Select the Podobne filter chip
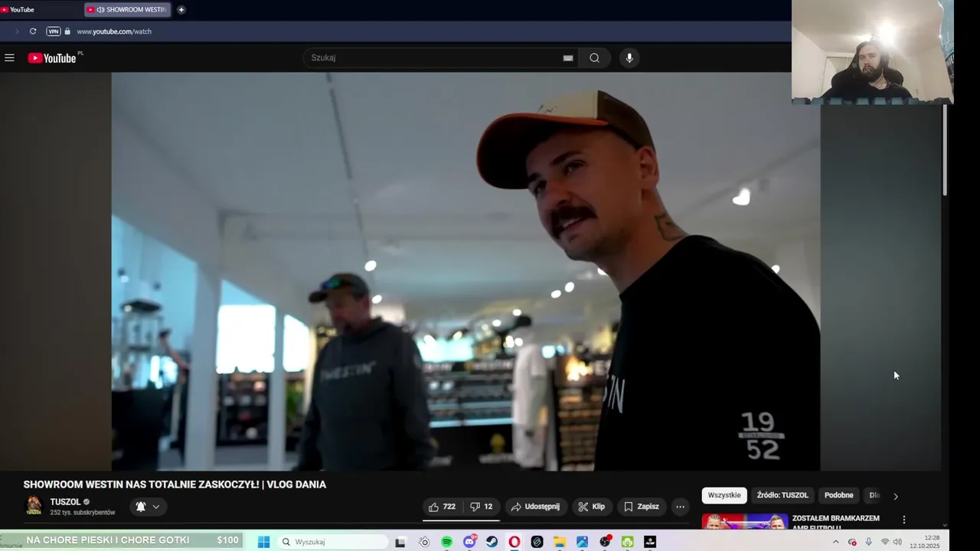 [x=838, y=495]
